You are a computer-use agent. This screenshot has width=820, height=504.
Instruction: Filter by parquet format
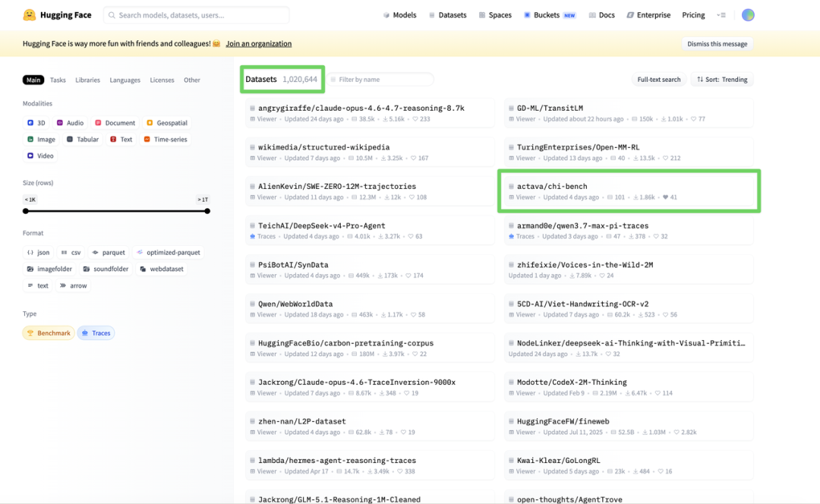click(109, 253)
